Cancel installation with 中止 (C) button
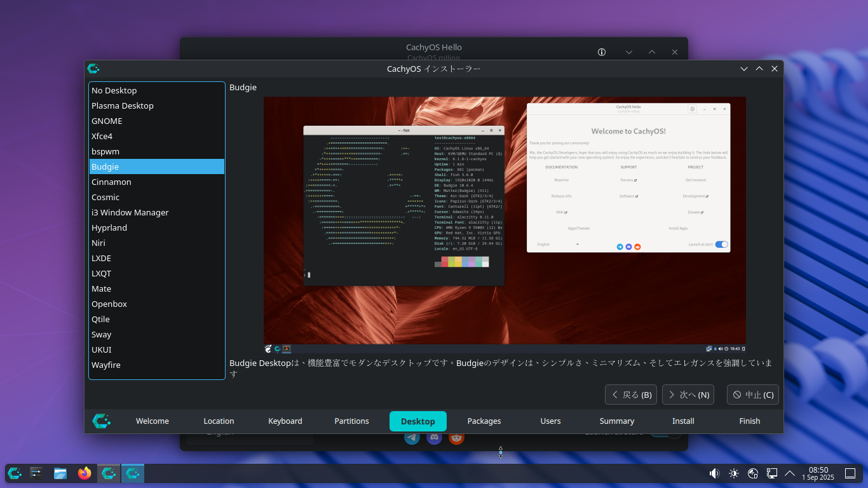Viewport: 868px width, 488px height. click(x=752, y=395)
